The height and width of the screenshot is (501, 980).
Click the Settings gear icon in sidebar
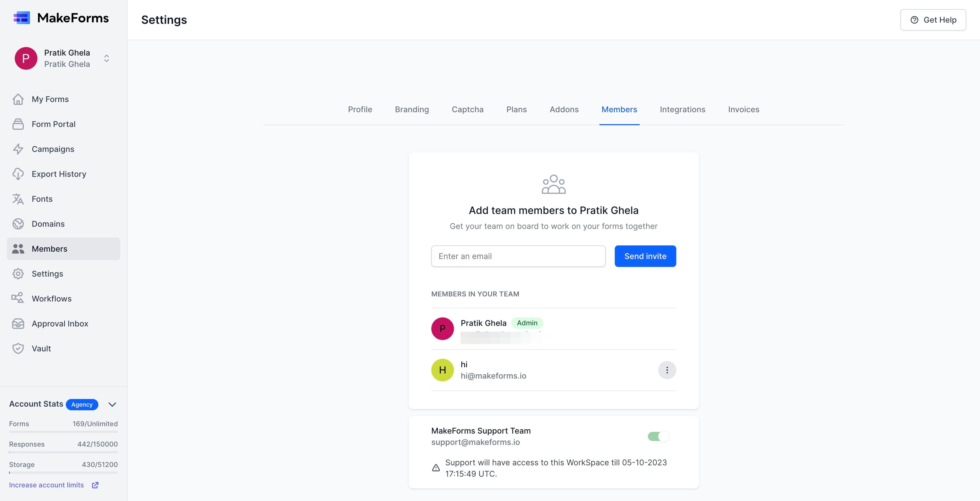pos(18,274)
